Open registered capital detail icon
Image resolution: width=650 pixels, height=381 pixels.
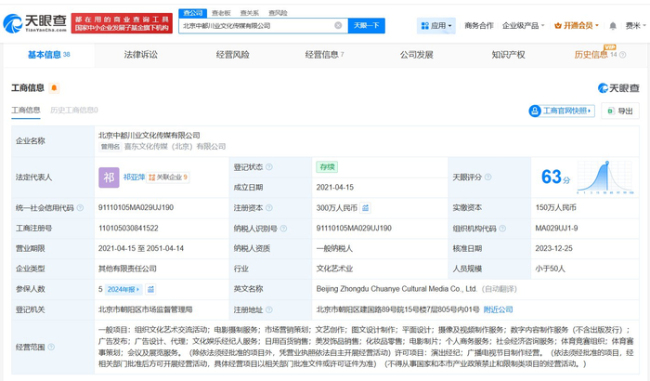pos(365,208)
